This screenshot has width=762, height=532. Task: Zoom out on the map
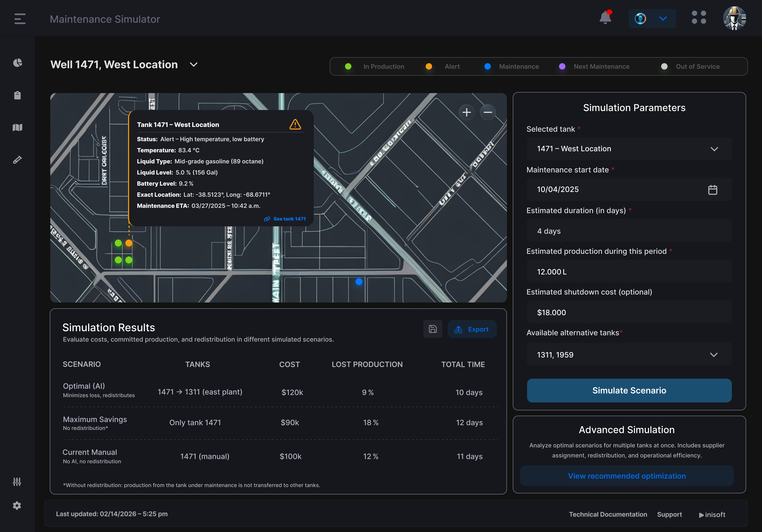(x=488, y=112)
